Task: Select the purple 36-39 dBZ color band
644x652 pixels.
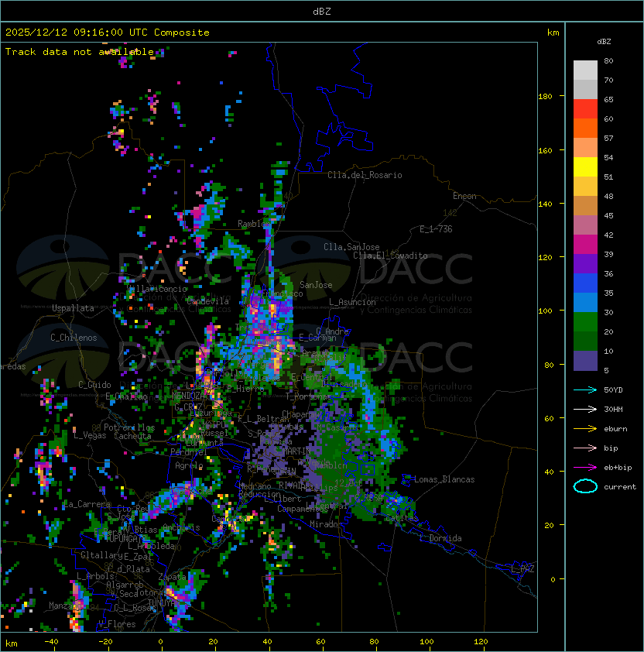Action: [585, 263]
